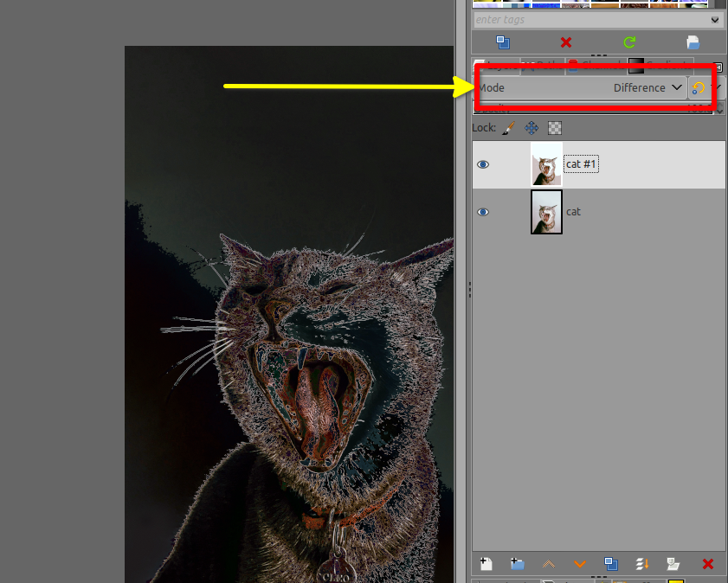The width and height of the screenshot is (728, 583).
Task: Toggle lock alpha channel checkerboard icon
Action: coord(555,128)
